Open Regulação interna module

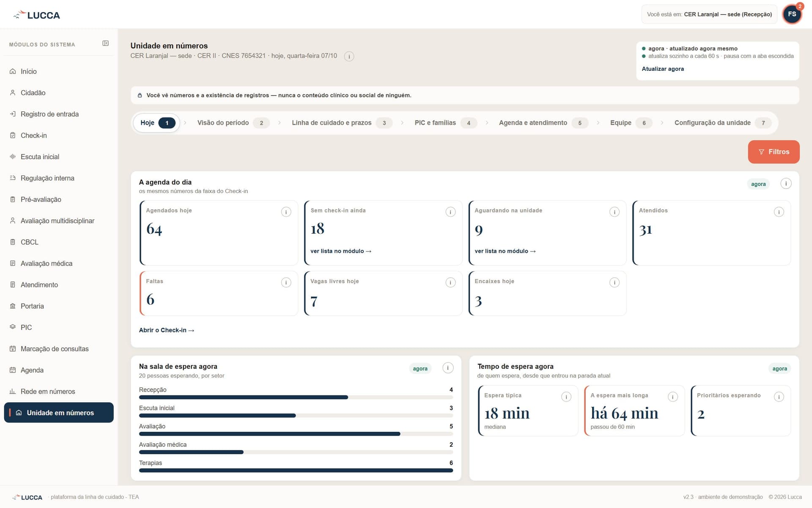tap(59, 178)
